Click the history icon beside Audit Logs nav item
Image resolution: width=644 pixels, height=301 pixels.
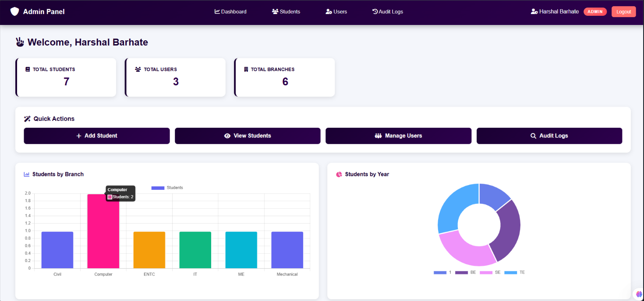[375, 11]
